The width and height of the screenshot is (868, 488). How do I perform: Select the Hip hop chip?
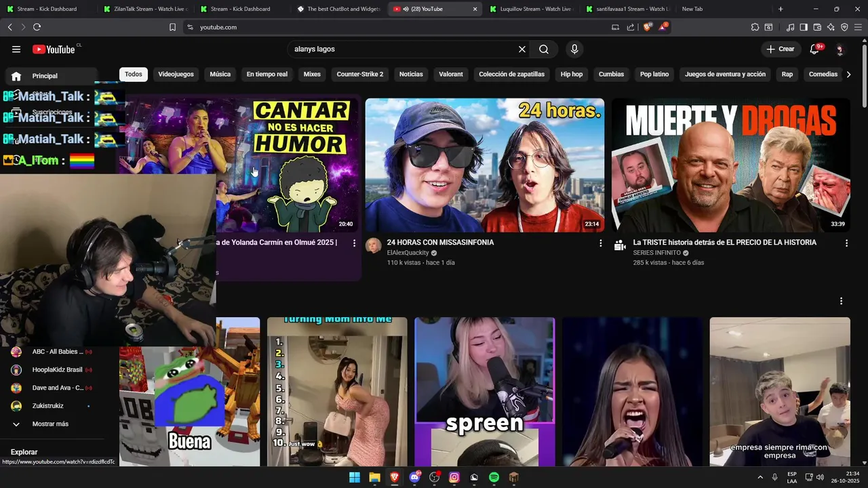[x=572, y=75]
